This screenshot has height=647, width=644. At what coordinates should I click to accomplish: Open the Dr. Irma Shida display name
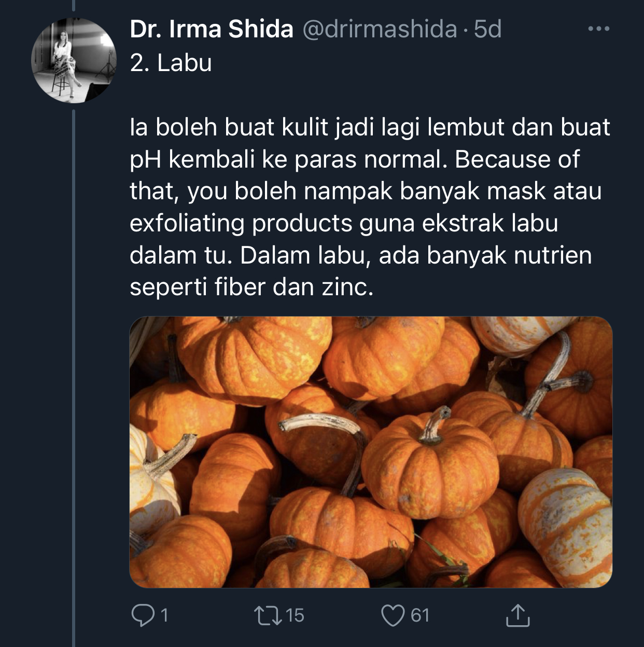coord(212,29)
